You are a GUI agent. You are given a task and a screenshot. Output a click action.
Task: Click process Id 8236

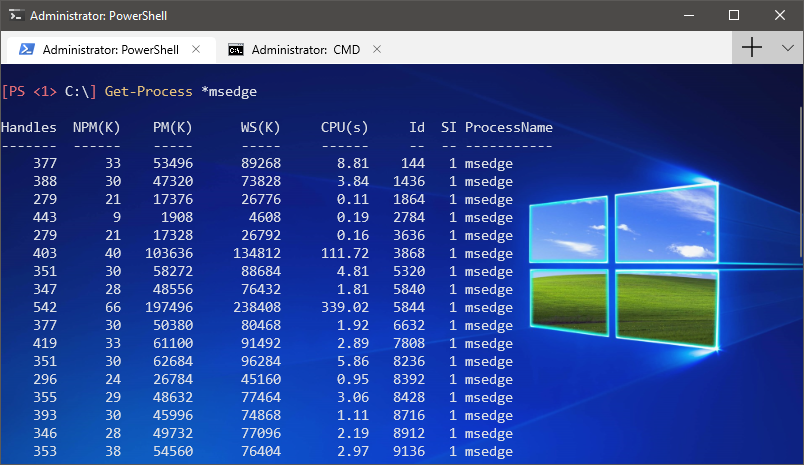click(409, 361)
